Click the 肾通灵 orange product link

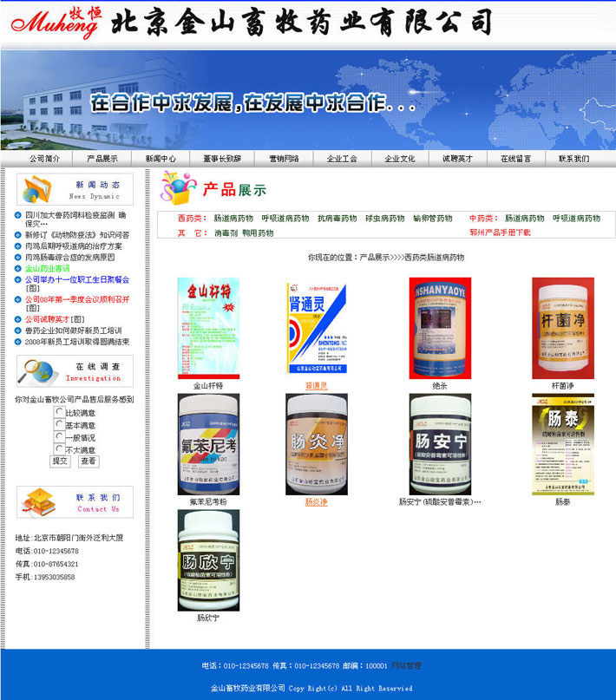pyautogui.click(x=317, y=386)
